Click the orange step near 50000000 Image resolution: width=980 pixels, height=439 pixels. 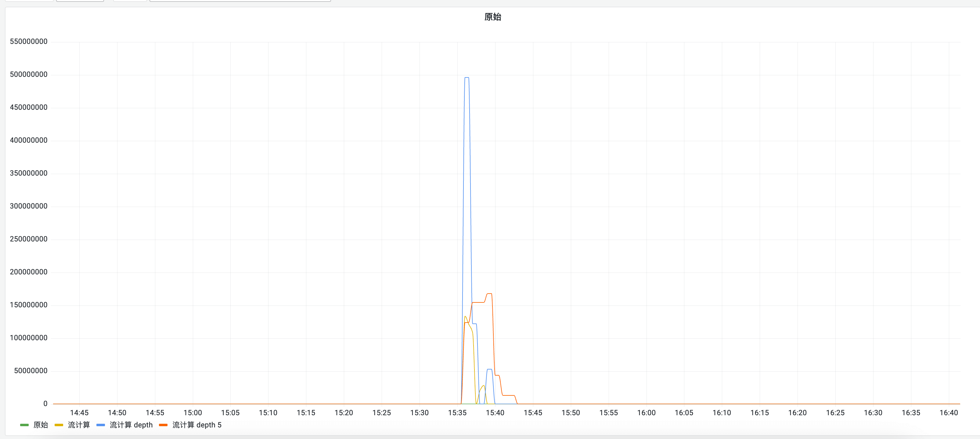click(497, 376)
